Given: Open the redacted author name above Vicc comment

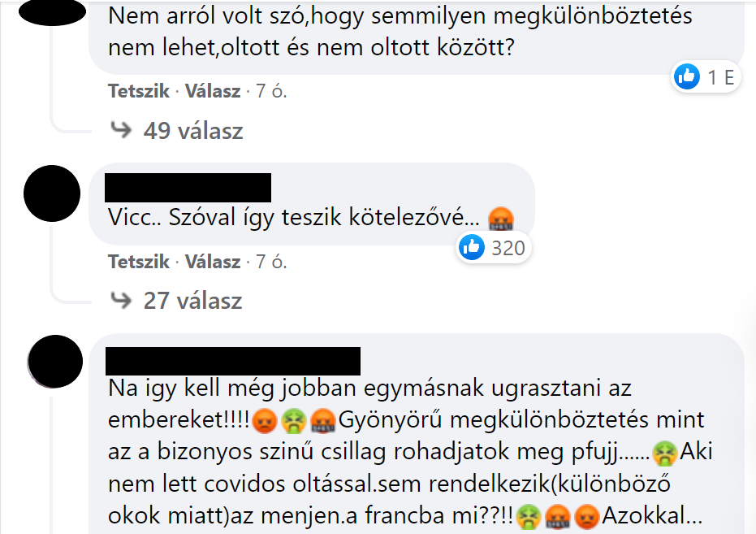Looking at the screenshot, I should click(x=188, y=188).
